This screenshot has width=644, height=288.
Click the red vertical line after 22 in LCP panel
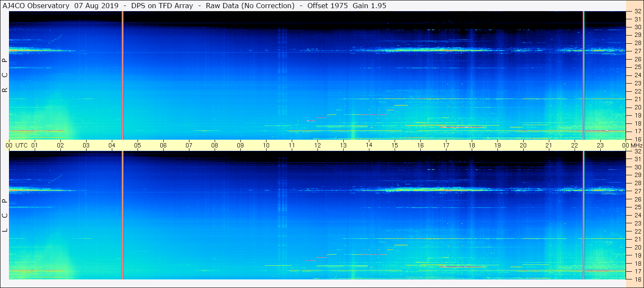click(x=584, y=215)
